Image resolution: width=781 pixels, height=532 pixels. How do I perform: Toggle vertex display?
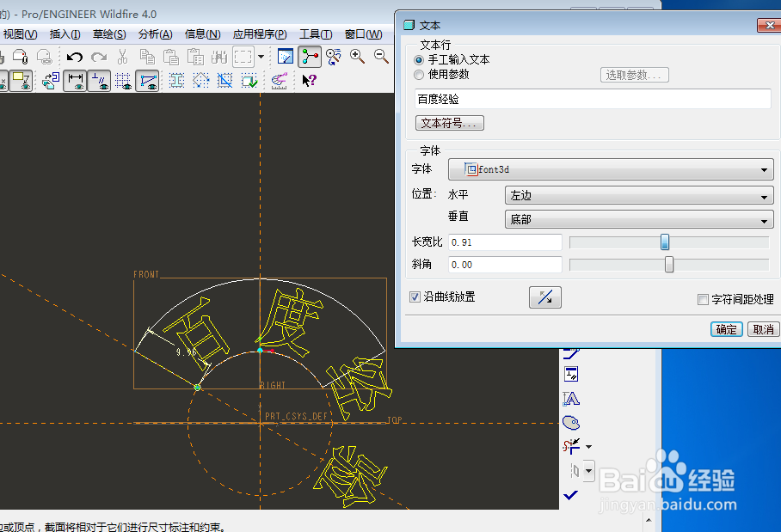point(147,81)
